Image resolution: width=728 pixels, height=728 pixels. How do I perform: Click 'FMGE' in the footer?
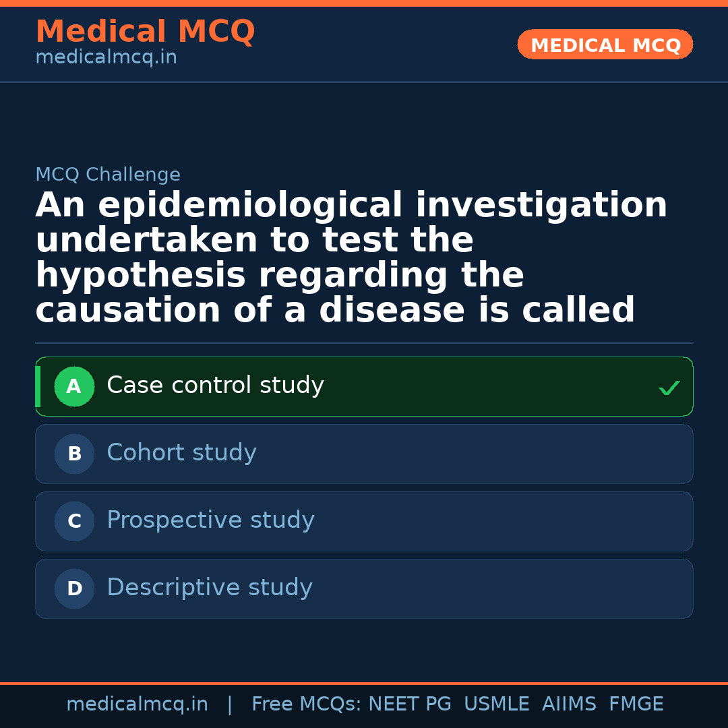(x=636, y=704)
